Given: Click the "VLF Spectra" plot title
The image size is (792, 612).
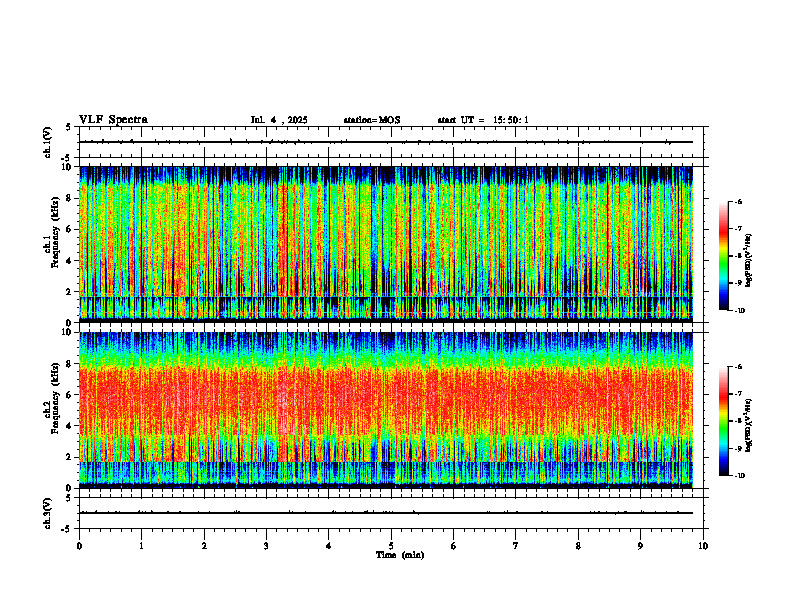Looking at the screenshot, I should pyautogui.click(x=113, y=120).
